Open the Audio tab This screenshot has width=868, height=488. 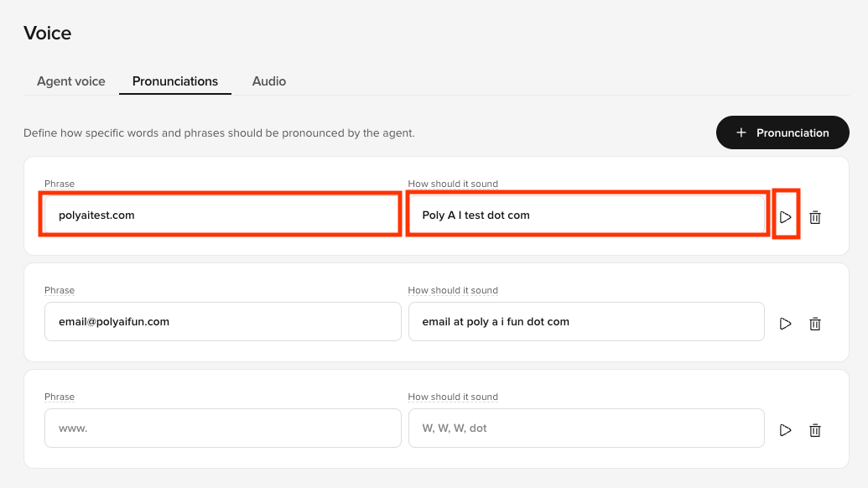tap(269, 81)
